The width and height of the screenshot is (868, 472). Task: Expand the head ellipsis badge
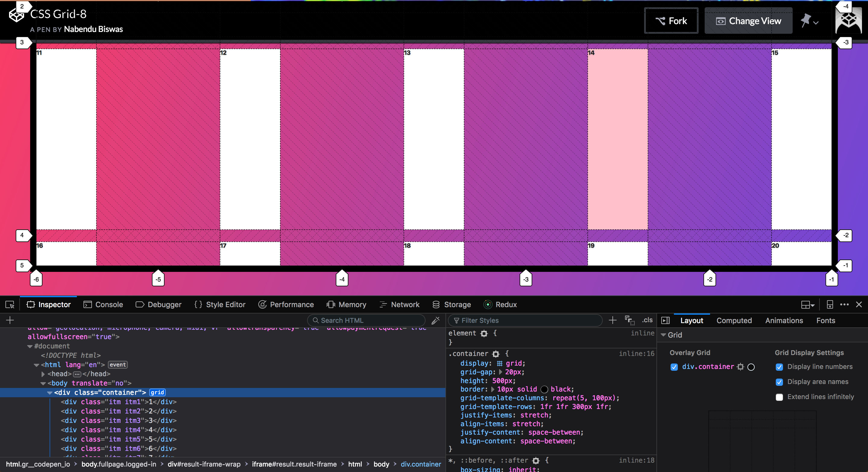click(x=77, y=374)
